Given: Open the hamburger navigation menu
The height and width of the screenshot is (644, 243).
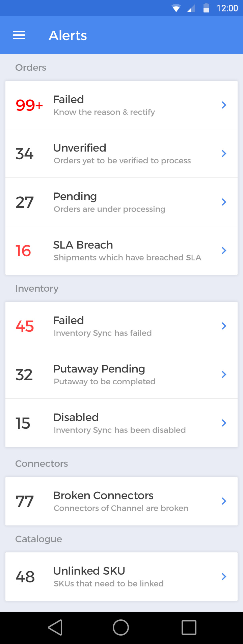Looking at the screenshot, I should (x=19, y=35).
